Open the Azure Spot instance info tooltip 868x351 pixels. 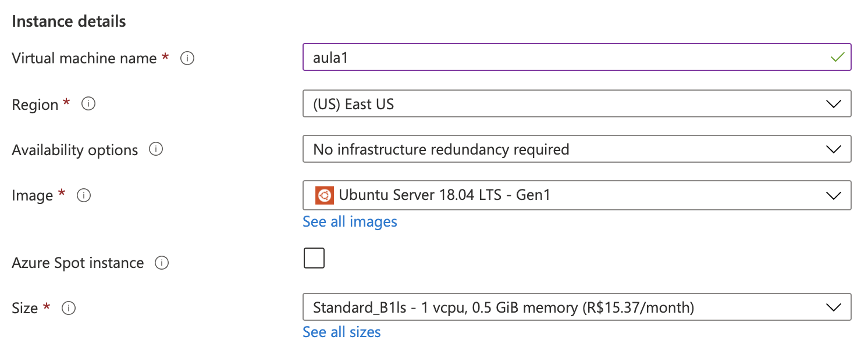pyautogui.click(x=162, y=263)
